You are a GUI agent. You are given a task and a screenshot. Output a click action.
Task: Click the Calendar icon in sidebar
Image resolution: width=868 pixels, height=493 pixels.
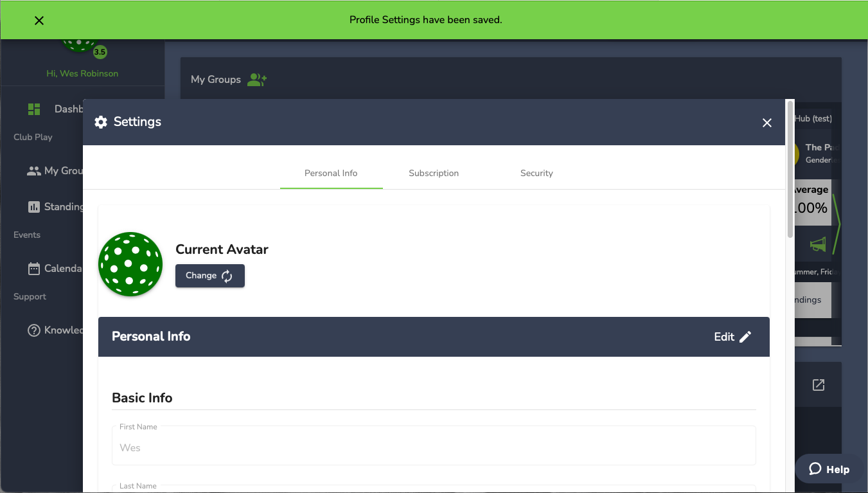pyautogui.click(x=34, y=269)
